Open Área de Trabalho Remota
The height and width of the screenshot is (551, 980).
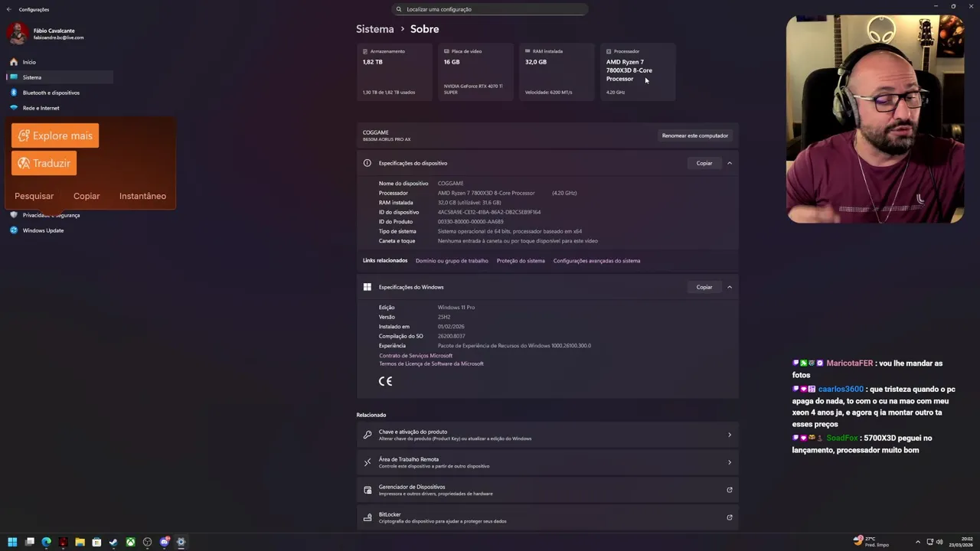(547, 462)
